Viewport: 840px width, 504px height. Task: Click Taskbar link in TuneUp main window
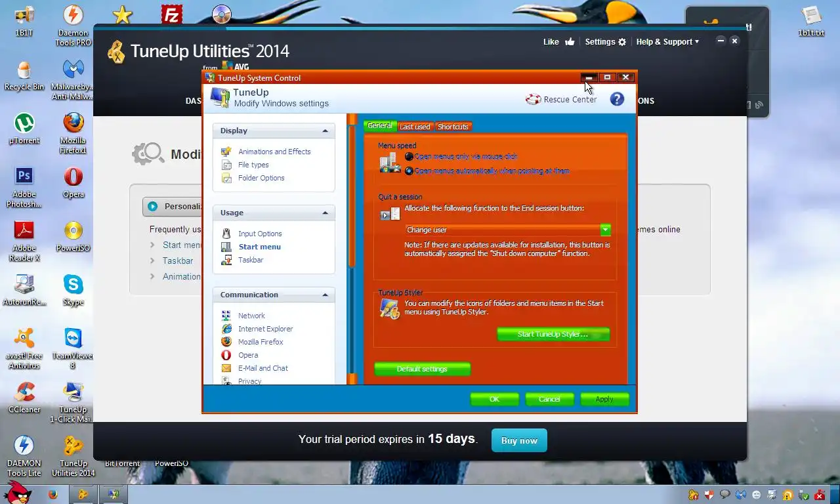(178, 261)
